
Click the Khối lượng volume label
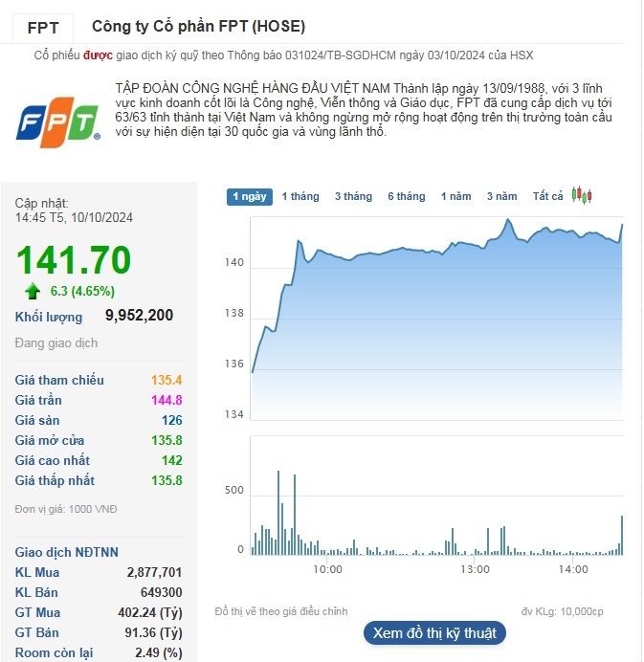tap(49, 317)
